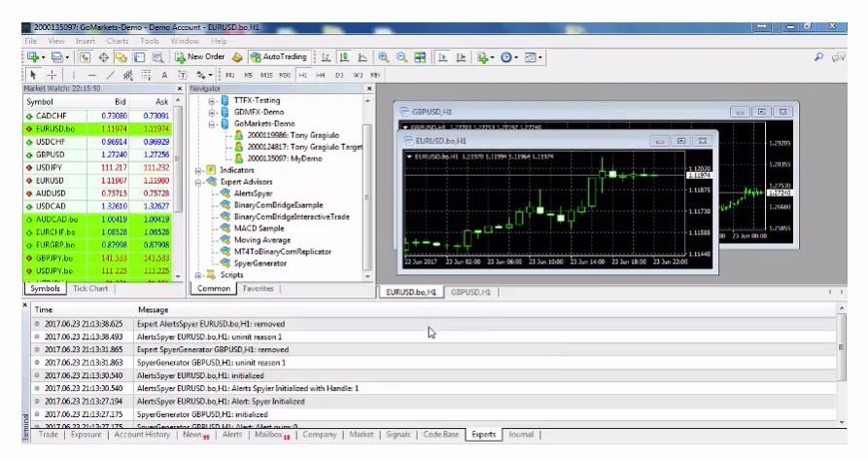Switch to the H1 timeframe button
Screen dimensions: 868x459
coord(302,74)
